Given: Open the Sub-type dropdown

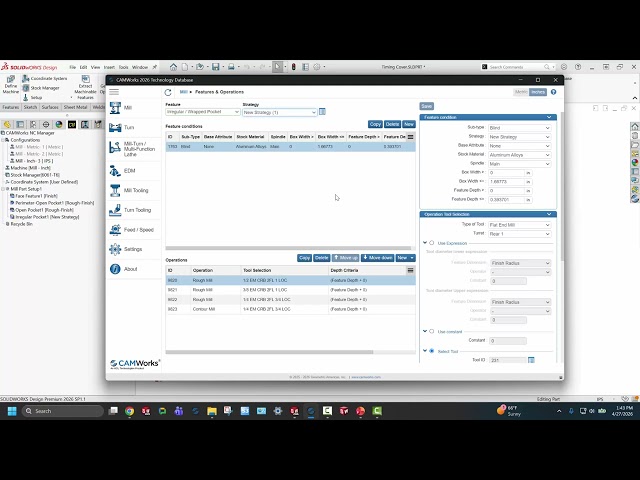Looking at the screenshot, I should click(519, 128).
